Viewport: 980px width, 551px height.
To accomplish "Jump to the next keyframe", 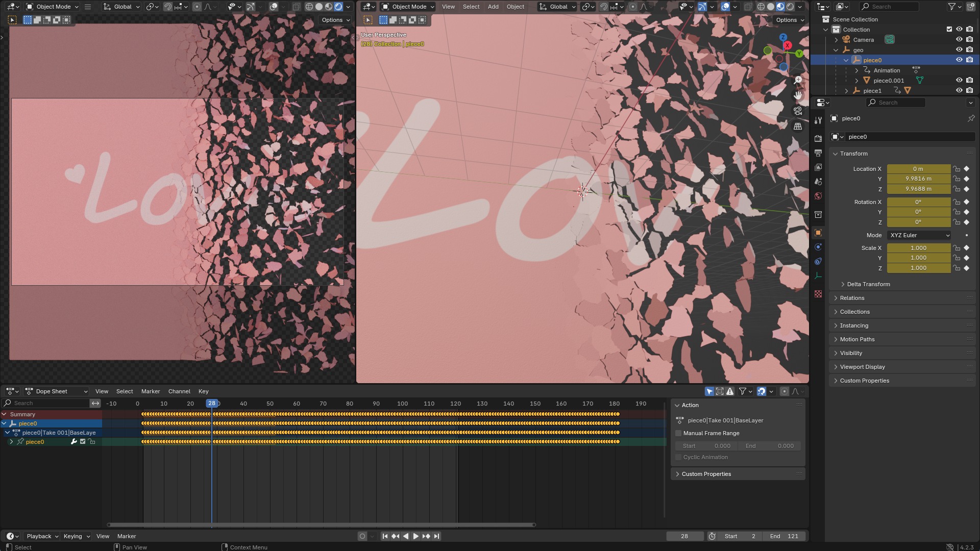I will pyautogui.click(x=426, y=536).
